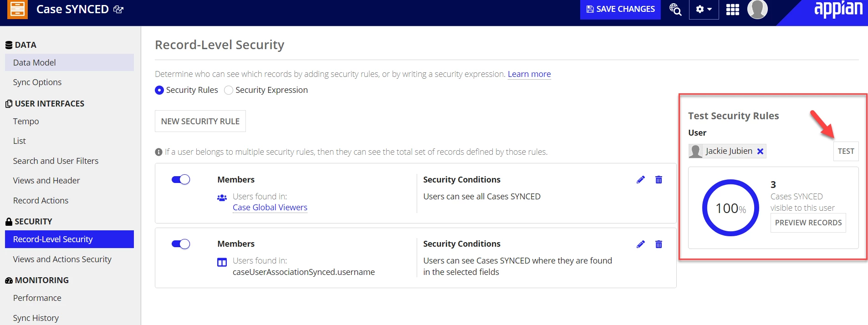Image resolution: width=868 pixels, height=325 pixels.
Task: Open Sync Options page
Action: [37, 82]
